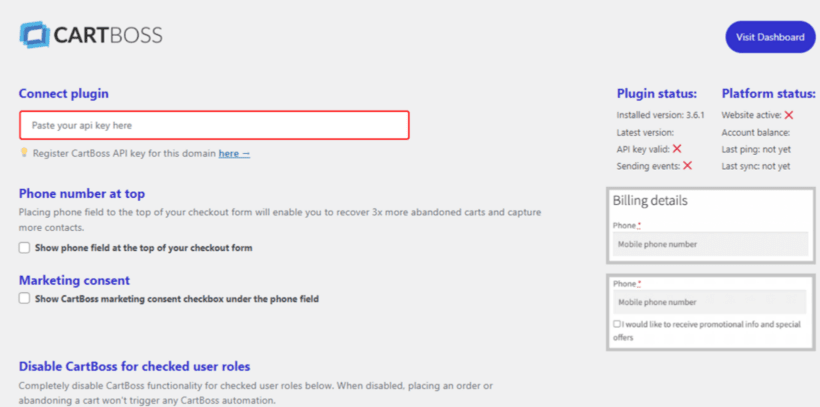Viewport: 820px width, 407px height.
Task: Open the Visit Dashboard button
Action: (769, 37)
